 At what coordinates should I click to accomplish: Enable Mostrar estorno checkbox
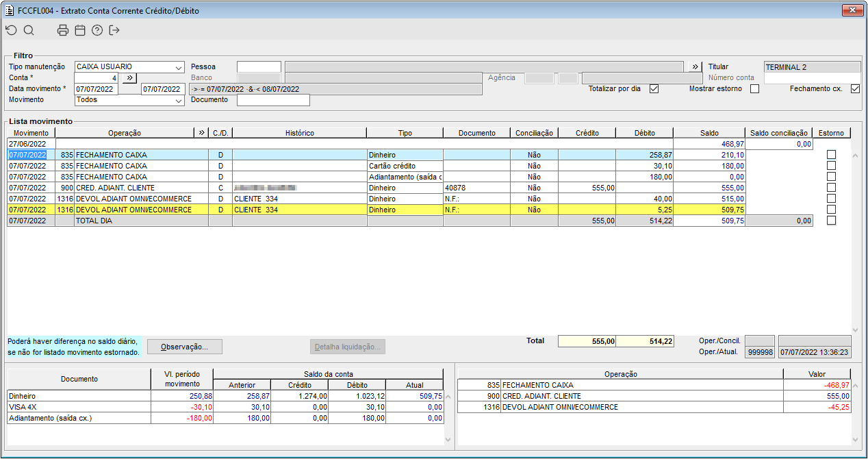point(754,89)
